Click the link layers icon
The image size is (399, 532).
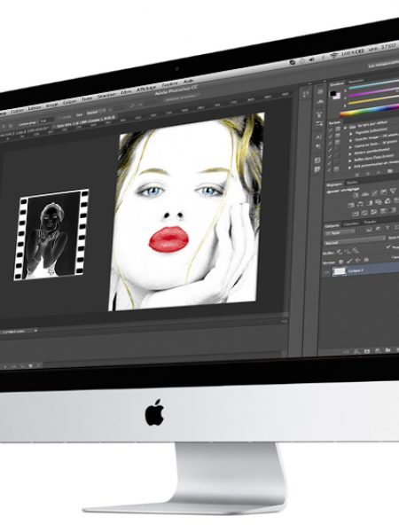[x=346, y=352]
